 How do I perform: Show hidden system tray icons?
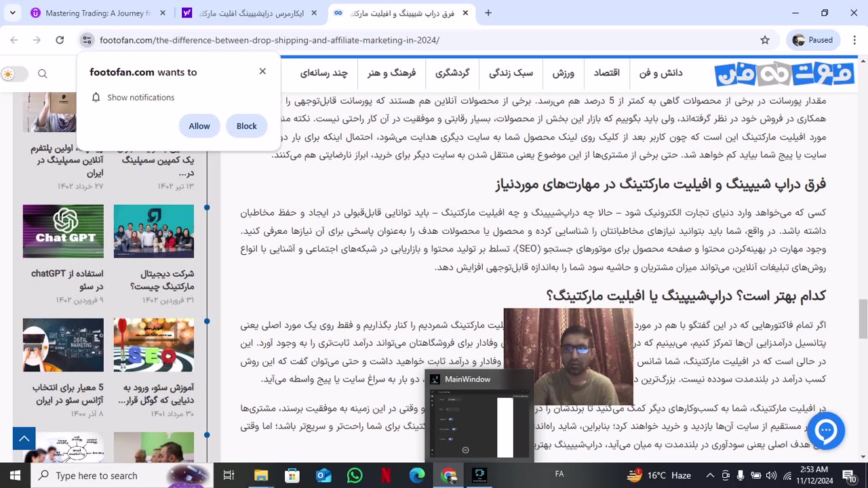[x=710, y=476]
